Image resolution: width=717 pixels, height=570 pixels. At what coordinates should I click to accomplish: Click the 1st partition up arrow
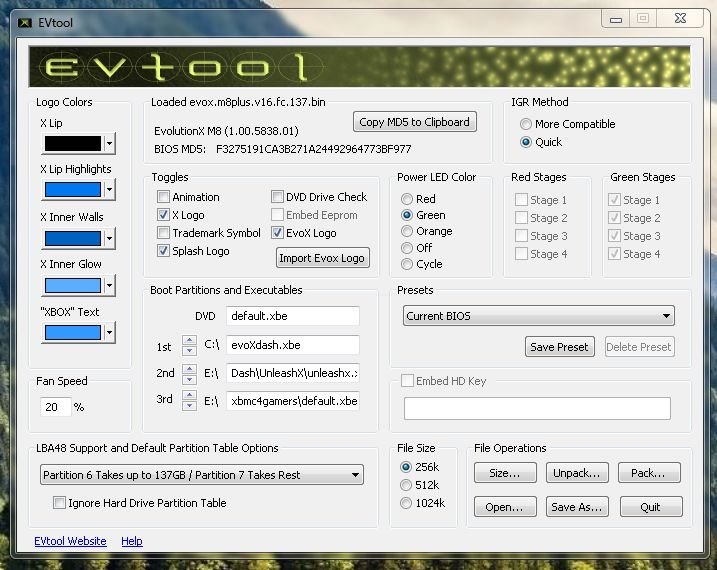(189, 340)
